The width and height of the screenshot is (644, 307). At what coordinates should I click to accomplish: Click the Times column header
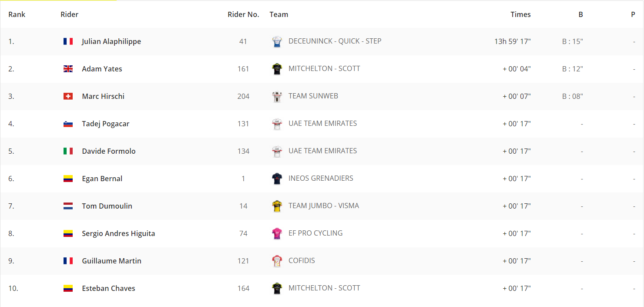520,14
